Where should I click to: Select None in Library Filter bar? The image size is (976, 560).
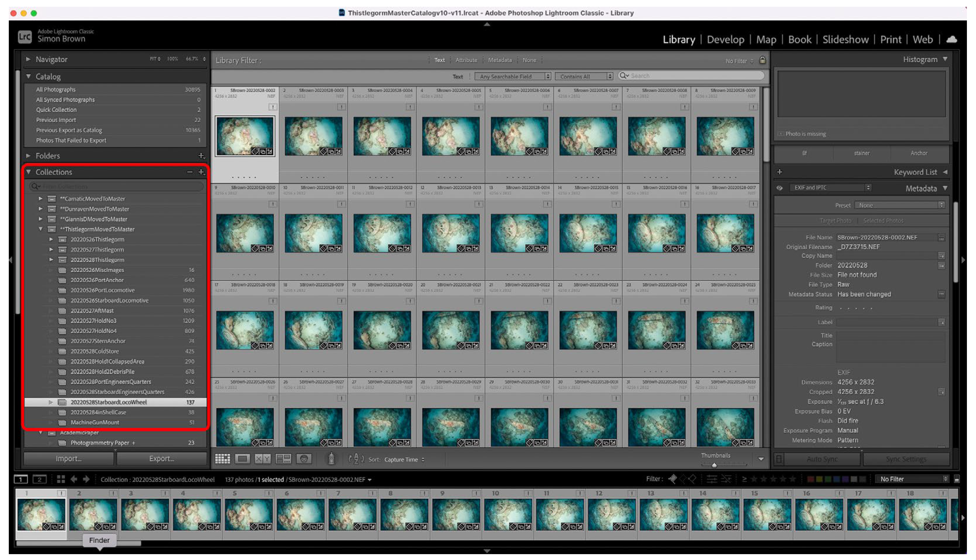click(529, 60)
